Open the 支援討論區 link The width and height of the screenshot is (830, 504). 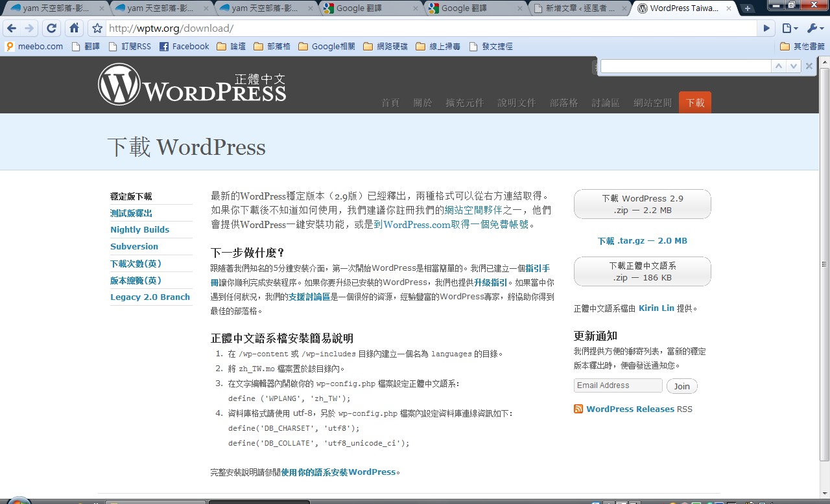click(309, 297)
